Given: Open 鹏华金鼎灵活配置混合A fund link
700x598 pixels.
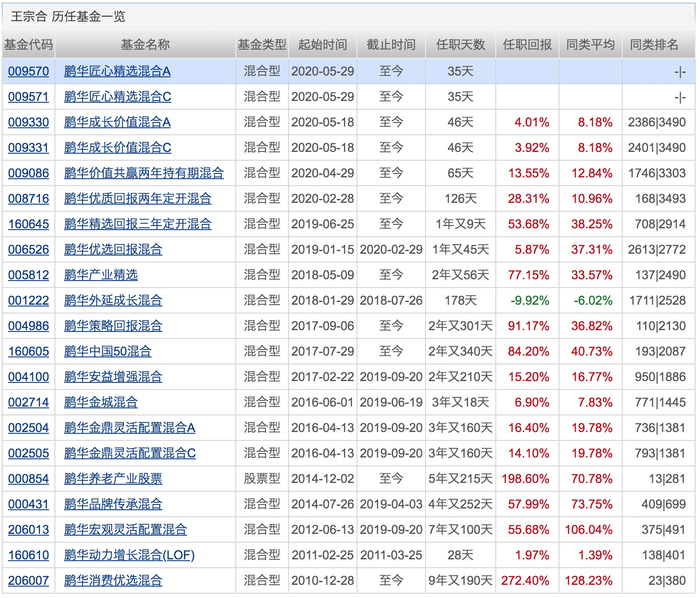Looking at the screenshot, I should click(130, 428).
